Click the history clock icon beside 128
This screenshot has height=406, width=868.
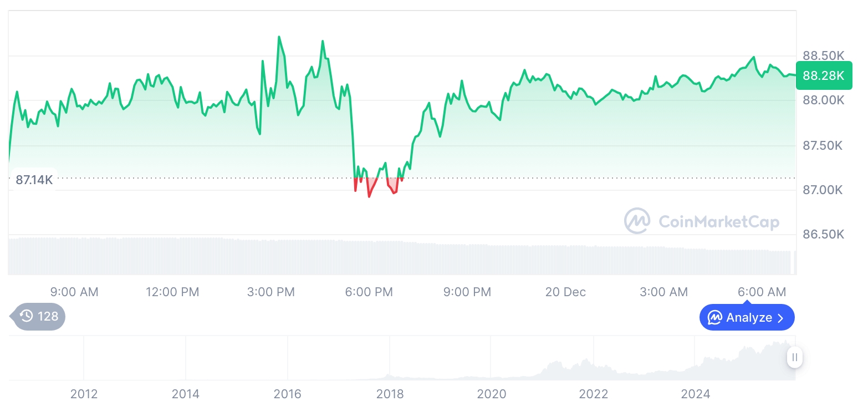(x=27, y=316)
